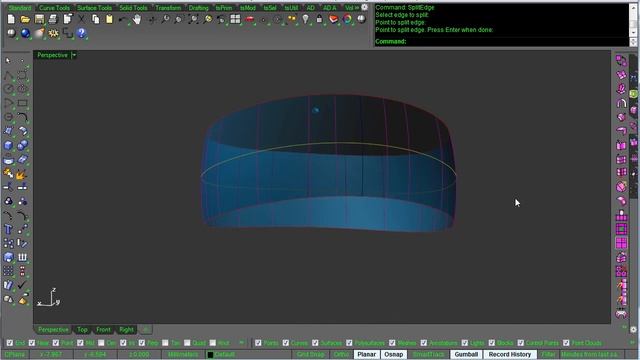Toggle the Point osnap checkbox
This screenshot has width=640, height=360.
pyautogui.click(x=56, y=343)
